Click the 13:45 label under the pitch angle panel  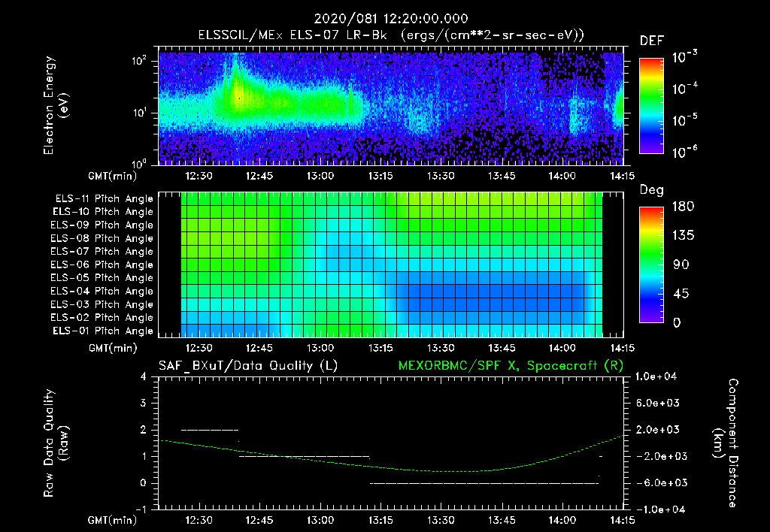pyautogui.click(x=502, y=349)
